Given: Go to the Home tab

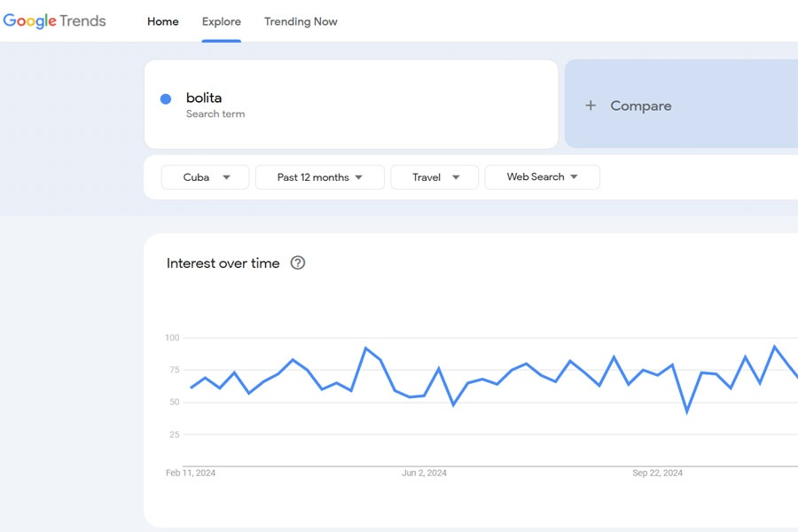Looking at the screenshot, I should coord(163,21).
